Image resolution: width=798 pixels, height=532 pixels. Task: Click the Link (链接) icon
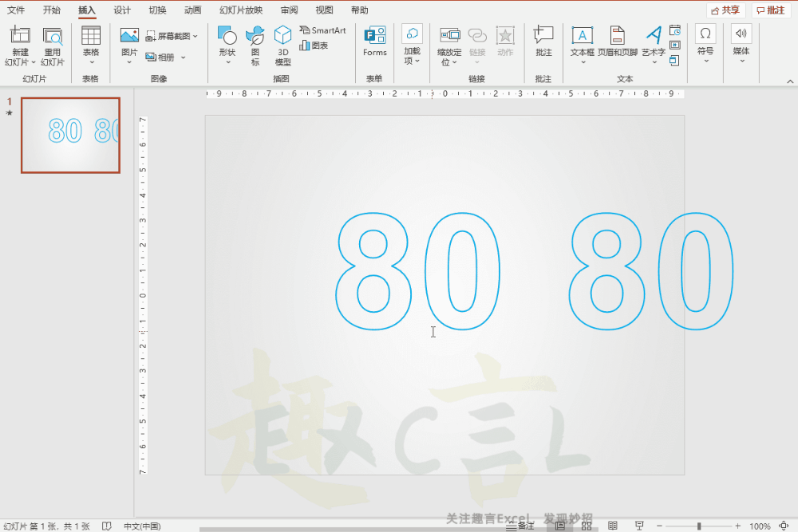pyautogui.click(x=477, y=35)
